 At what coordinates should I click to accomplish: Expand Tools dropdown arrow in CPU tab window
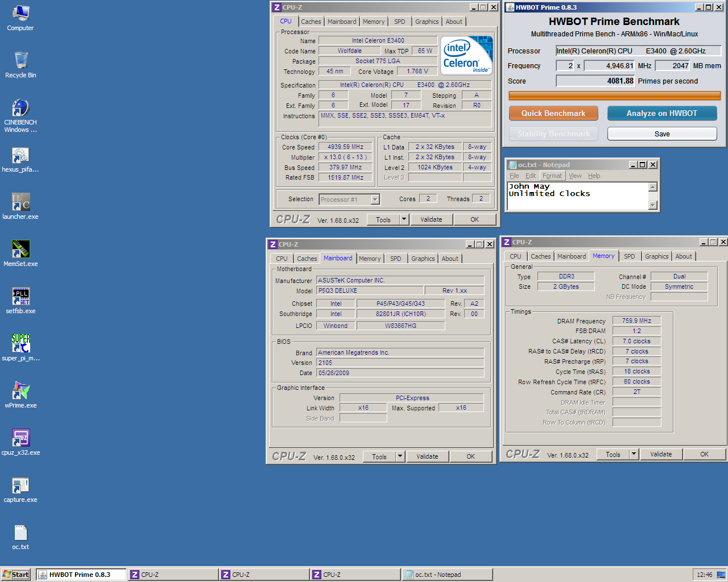coord(404,219)
